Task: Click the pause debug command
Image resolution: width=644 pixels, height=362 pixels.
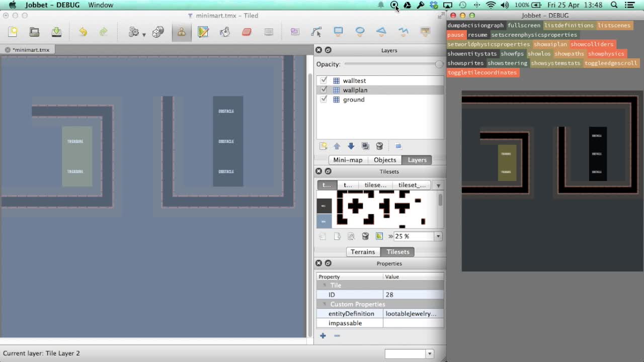Action: click(455, 35)
